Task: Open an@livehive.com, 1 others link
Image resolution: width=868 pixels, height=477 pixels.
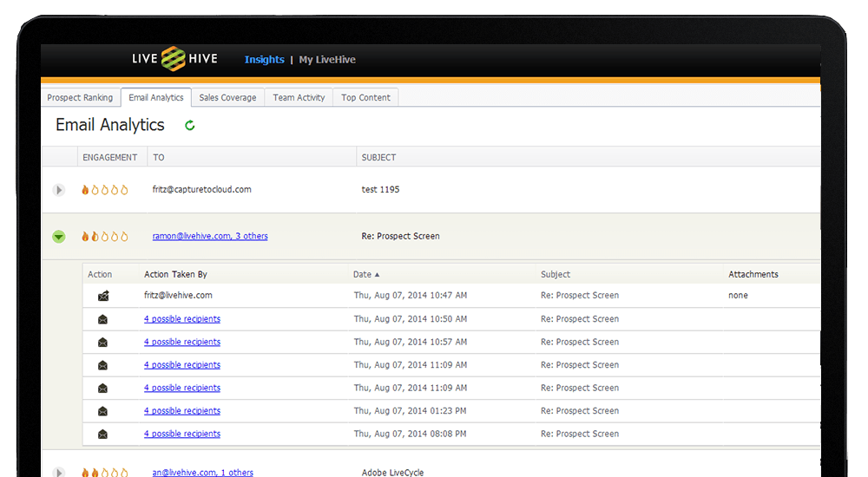Action: [x=202, y=472]
